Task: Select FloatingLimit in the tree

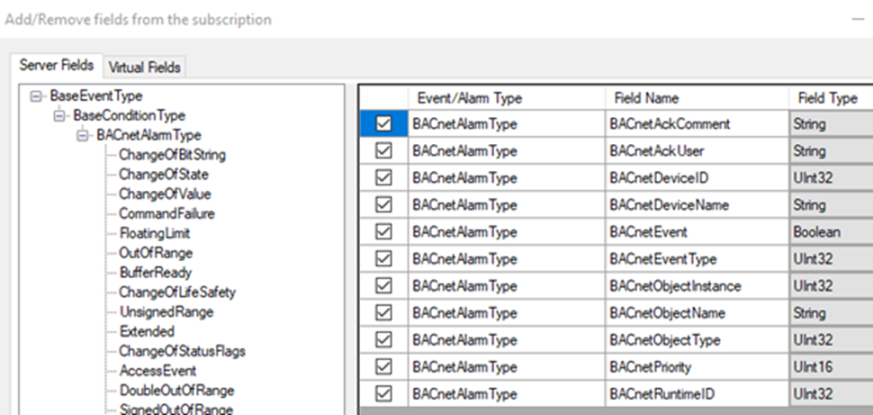Action: (x=155, y=233)
